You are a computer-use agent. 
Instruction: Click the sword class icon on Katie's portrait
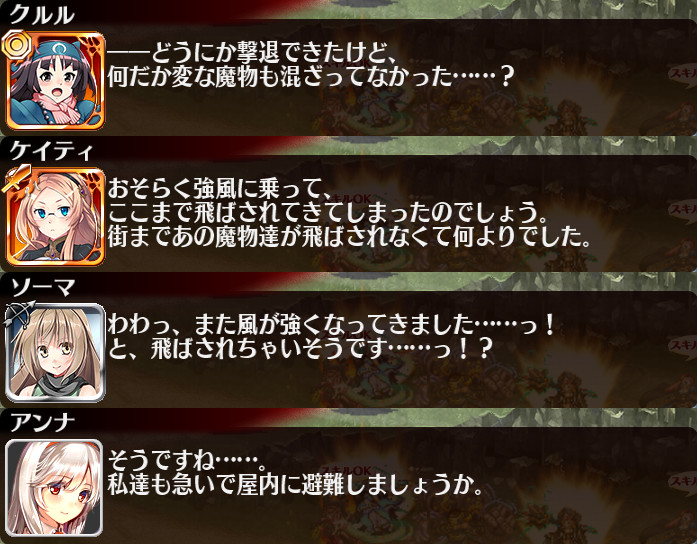[x=17, y=179]
